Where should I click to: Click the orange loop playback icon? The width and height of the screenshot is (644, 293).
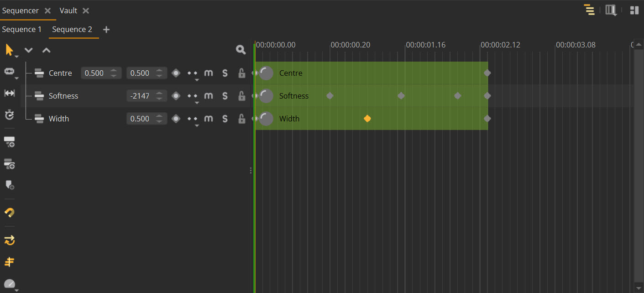pos(9,240)
